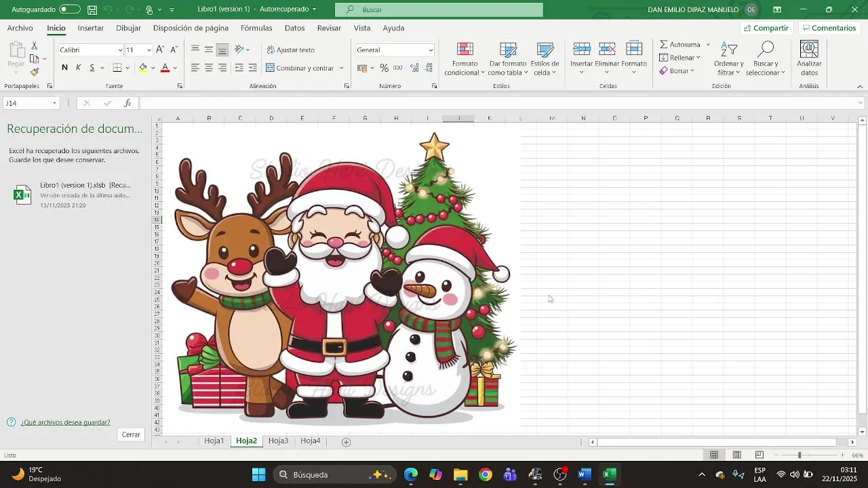868x488 pixels.
Task: Open Word from the Windows taskbar
Action: (x=585, y=474)
